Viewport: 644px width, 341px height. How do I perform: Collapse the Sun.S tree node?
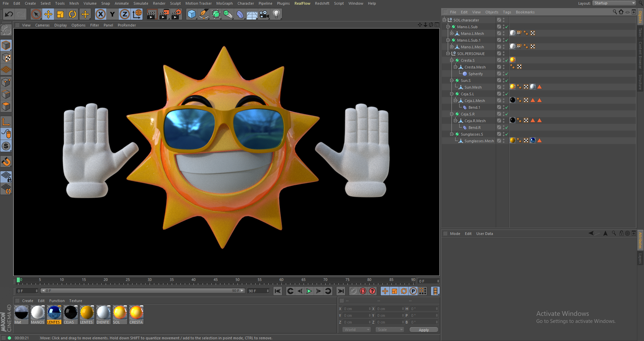coord(452,81)
